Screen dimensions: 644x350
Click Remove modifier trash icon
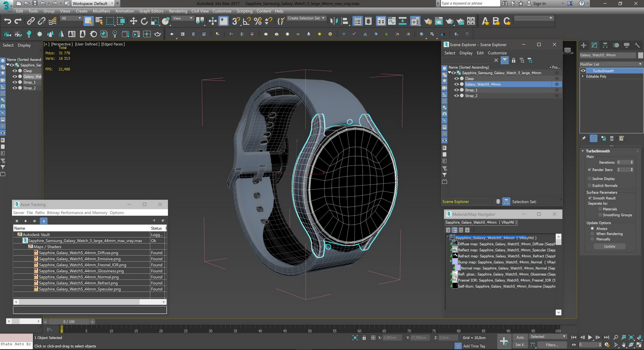612,138
